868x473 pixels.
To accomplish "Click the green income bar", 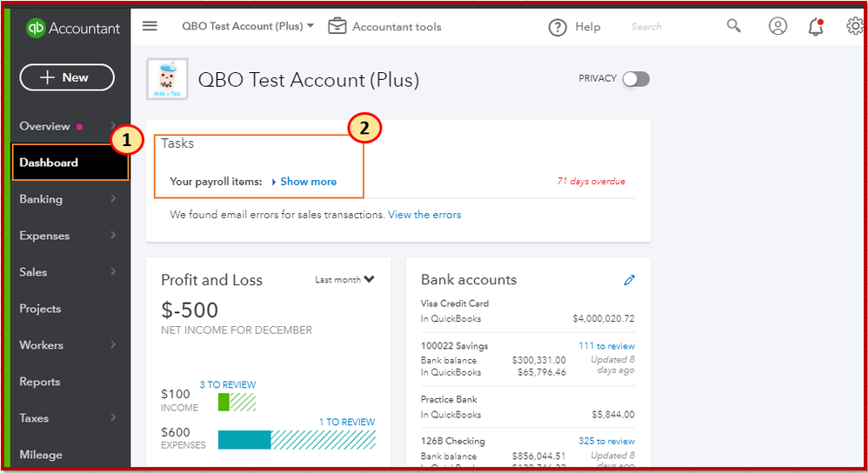I will coord(224,402).
